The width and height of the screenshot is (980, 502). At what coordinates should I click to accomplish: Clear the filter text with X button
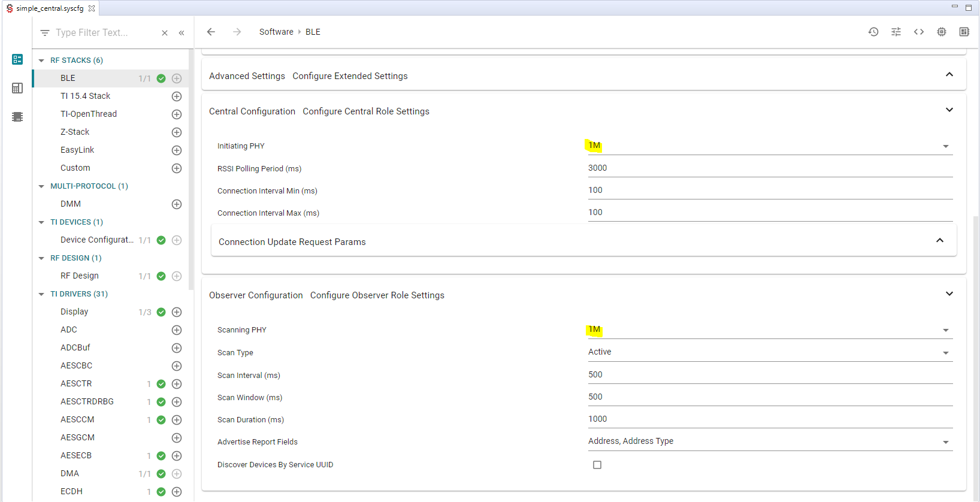click(165, 33)
